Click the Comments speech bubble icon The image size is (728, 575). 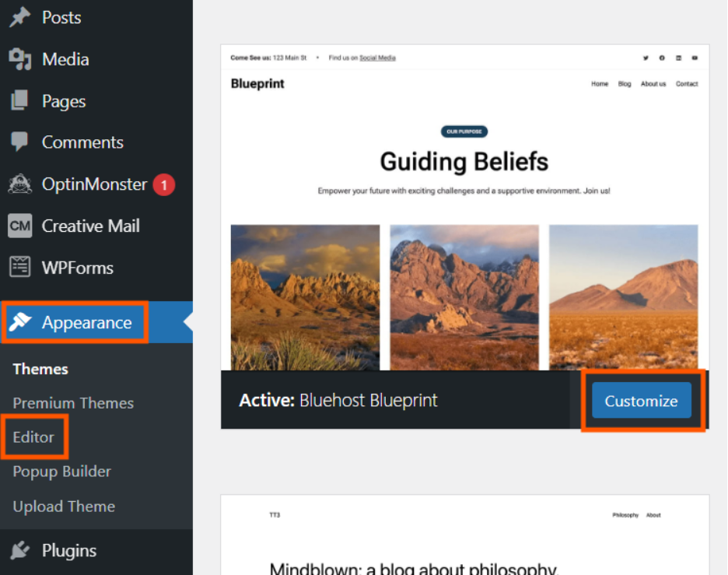click(x=19, y=142)
